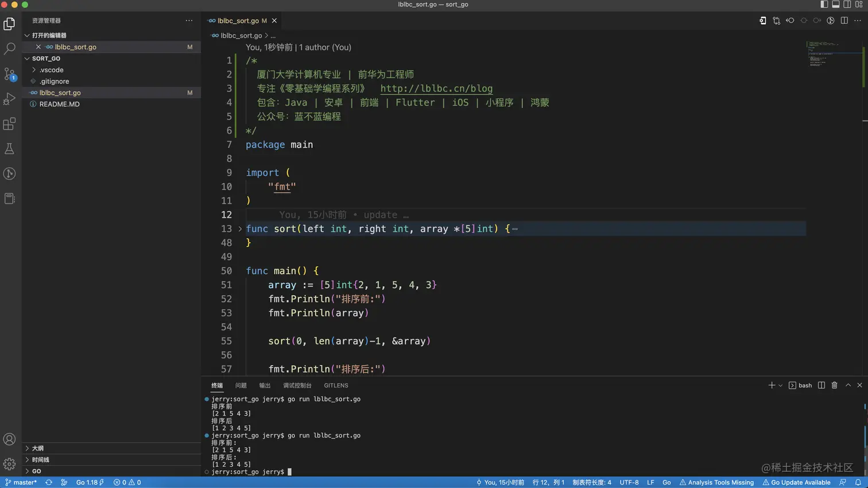The height and width of the screenshot is (488, 868).
Task: Close the terminal panel
Action: click(x=859, y=385)
